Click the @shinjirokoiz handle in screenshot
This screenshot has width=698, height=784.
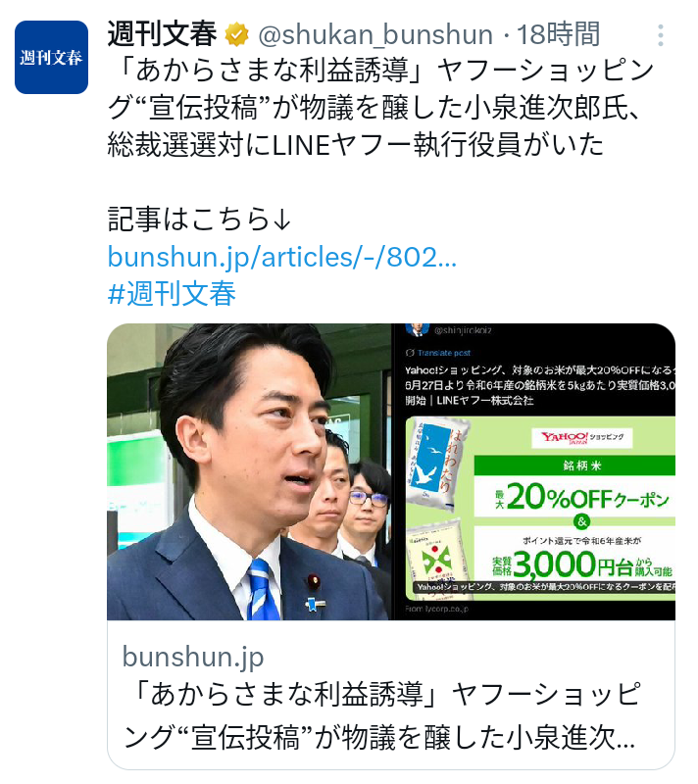(463, 330)
